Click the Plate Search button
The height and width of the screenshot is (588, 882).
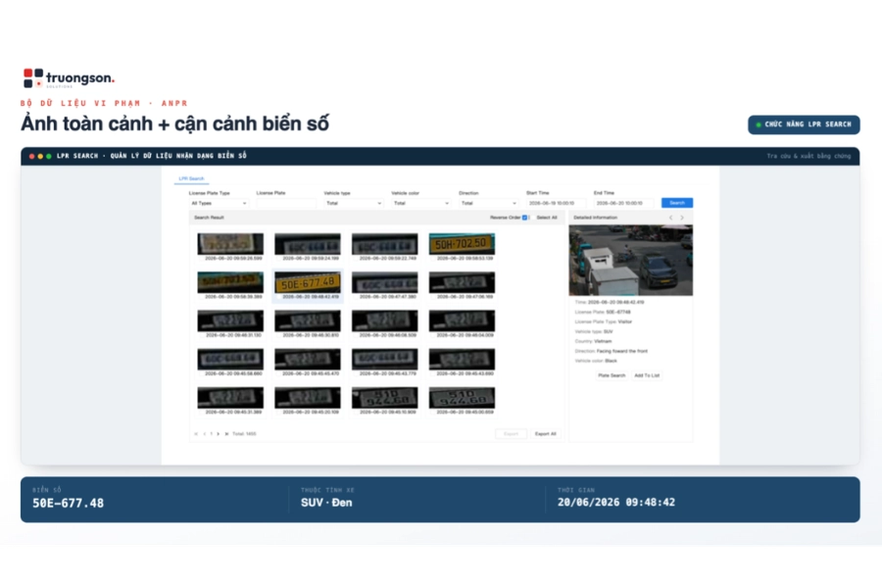tap(612, 375)
